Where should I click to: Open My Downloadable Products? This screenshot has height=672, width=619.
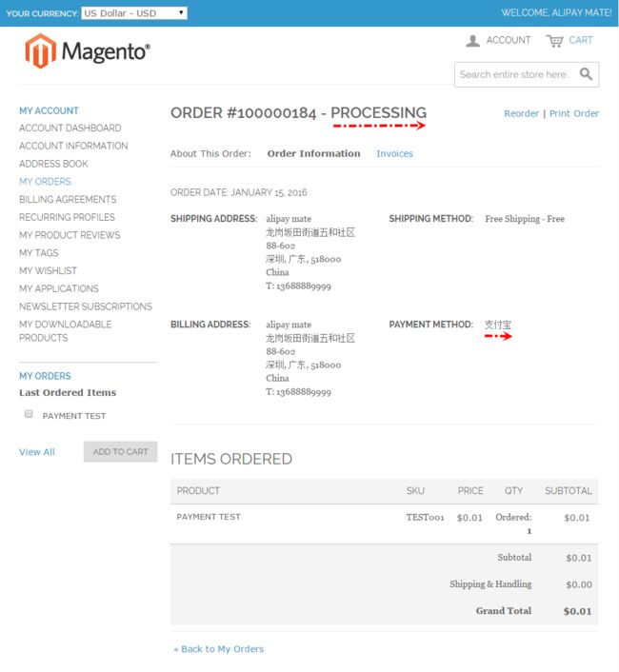pyautogui.click(x=65, y=331)
